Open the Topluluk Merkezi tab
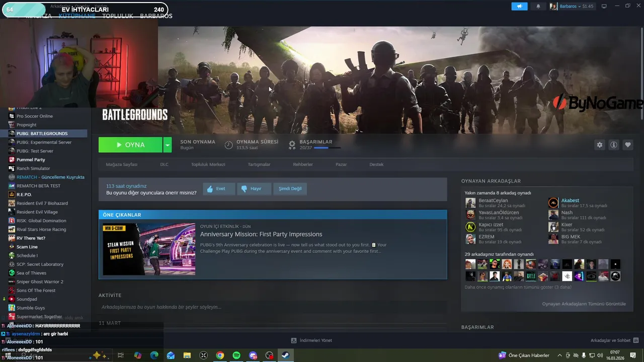644x362 pixels. point(208,164)
